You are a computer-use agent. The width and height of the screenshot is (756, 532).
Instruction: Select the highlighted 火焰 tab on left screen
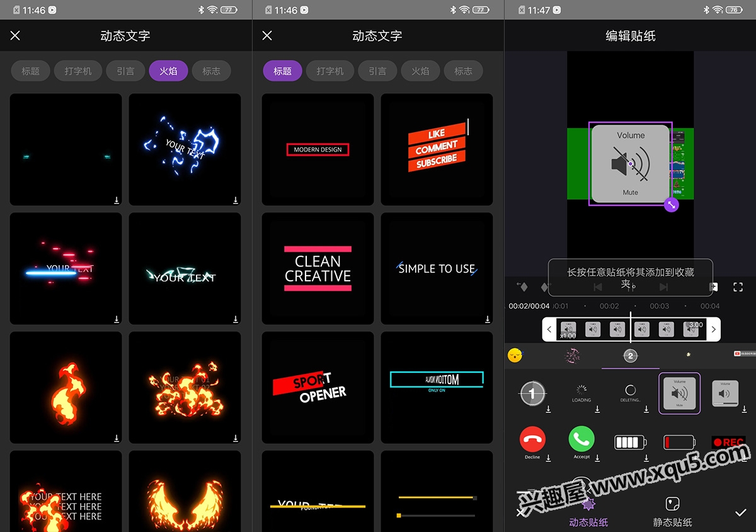(168, 71)
